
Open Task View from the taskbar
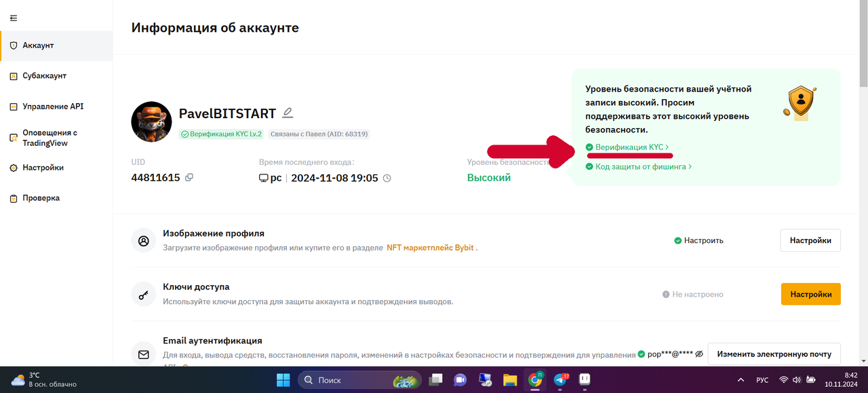pos(436,380)
